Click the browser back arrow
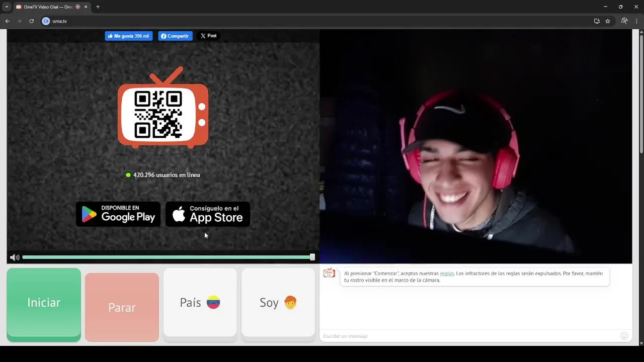The height and width of the screenshot is (362, 644). pos(7,21)
